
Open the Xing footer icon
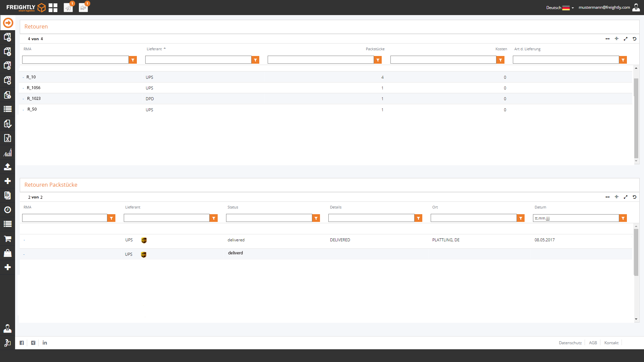pyautogui.click(x=33, y=343)
